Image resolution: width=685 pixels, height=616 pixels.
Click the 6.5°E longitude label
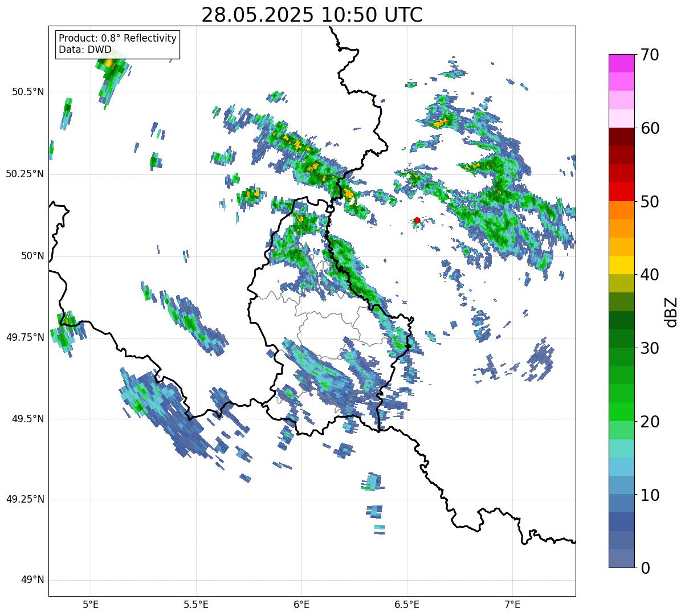tap(407, 604)
